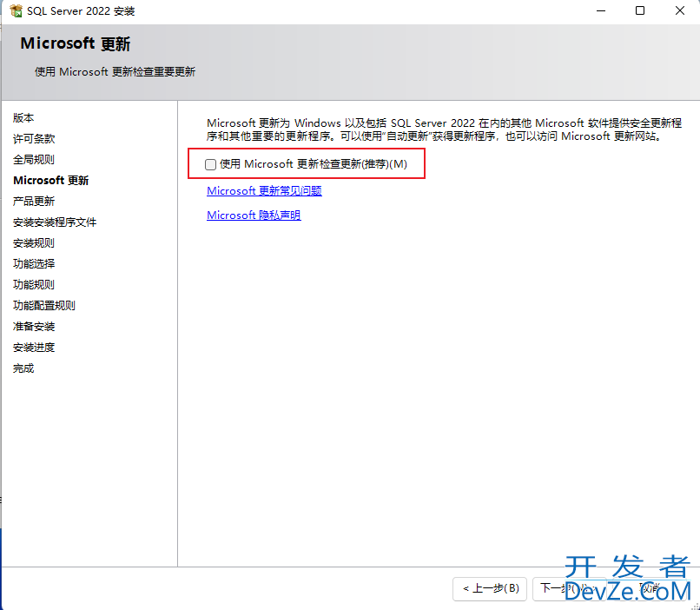The image size is (700, 610).
Task: Minimize the SQL Server 2022 setup window
Action: click(x=601, y=10)
